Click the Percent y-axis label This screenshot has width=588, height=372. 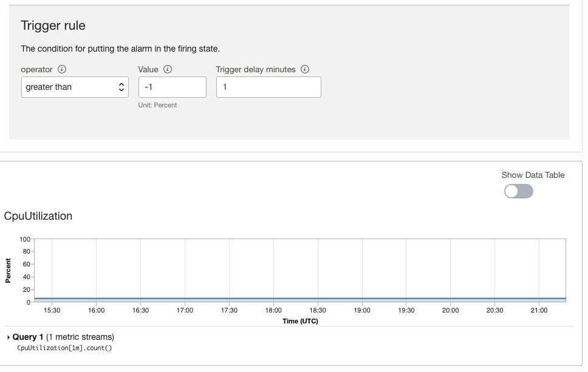(x=9, y=271)
